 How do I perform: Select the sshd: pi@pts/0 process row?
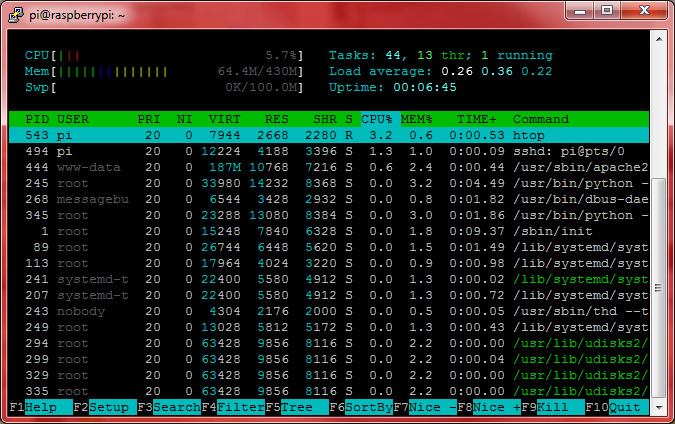pyautogui.click(x=330, y=151)
